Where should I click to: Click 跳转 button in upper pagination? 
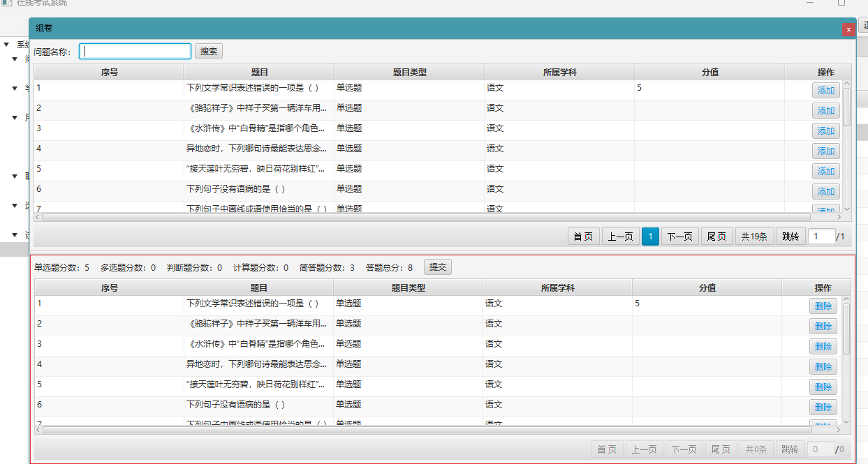pos(790,237)
